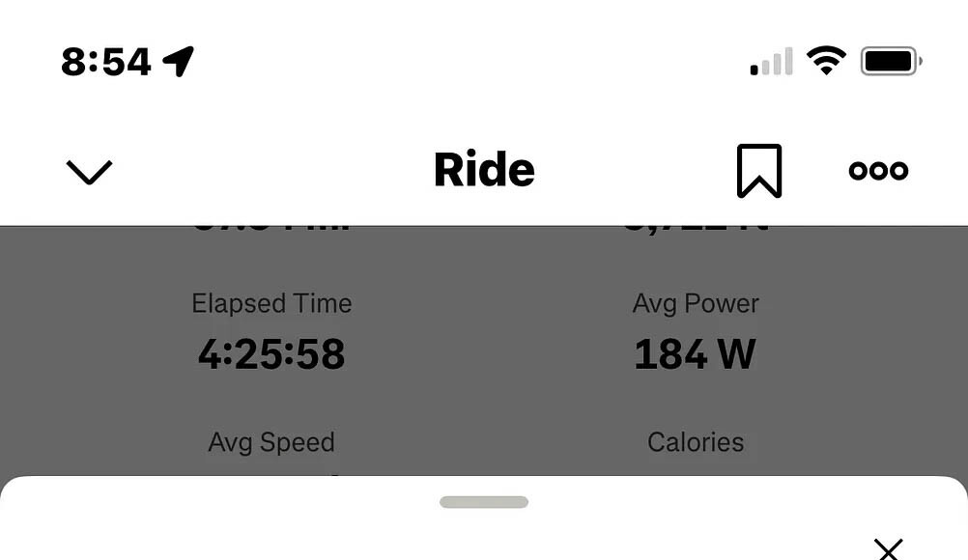This screenshot has height=560, width=968.
Task: Bookmark this ride with the bookmark icon
Action: tap(758, 171)
